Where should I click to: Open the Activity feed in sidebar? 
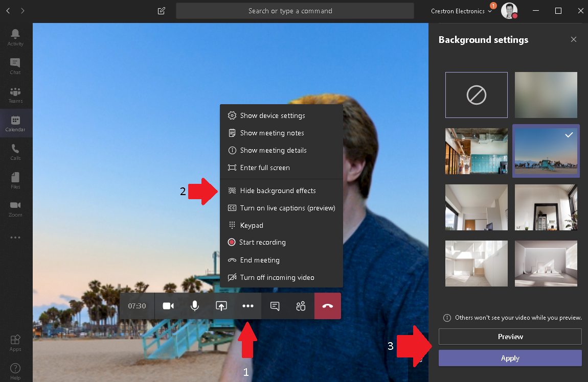[15, 36]
